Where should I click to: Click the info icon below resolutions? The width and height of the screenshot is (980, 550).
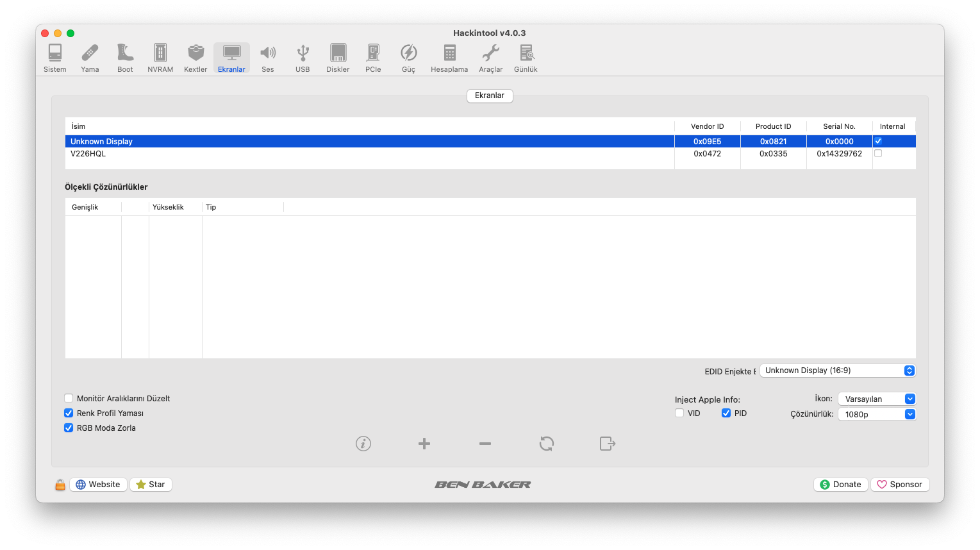point(363,444)
